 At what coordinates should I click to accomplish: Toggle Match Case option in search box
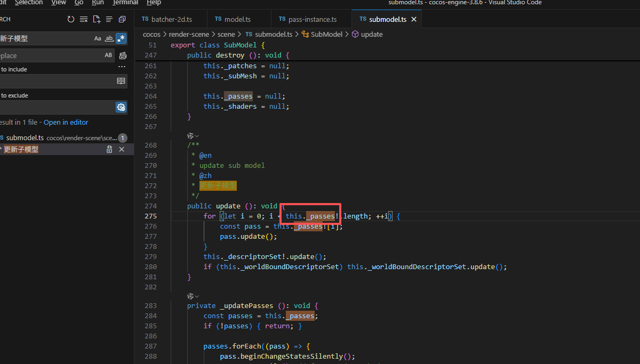pos(98,38)
